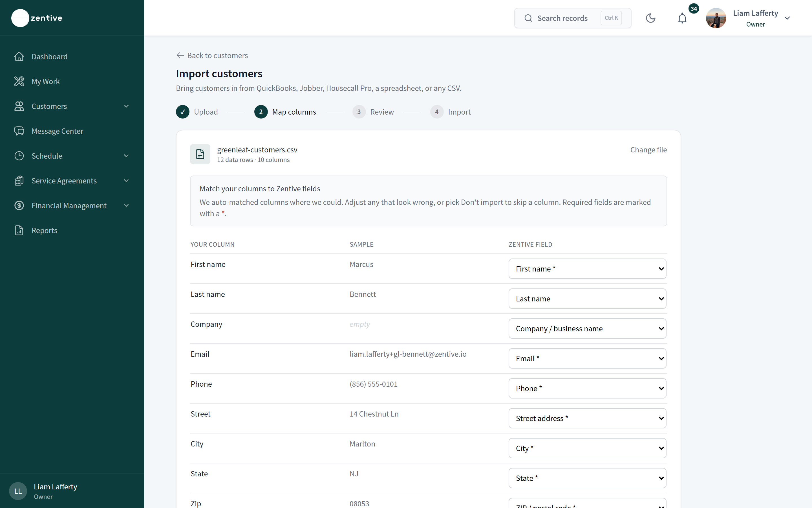
Task: Click the notification count badge 34
Action: (x=694, y=9)
